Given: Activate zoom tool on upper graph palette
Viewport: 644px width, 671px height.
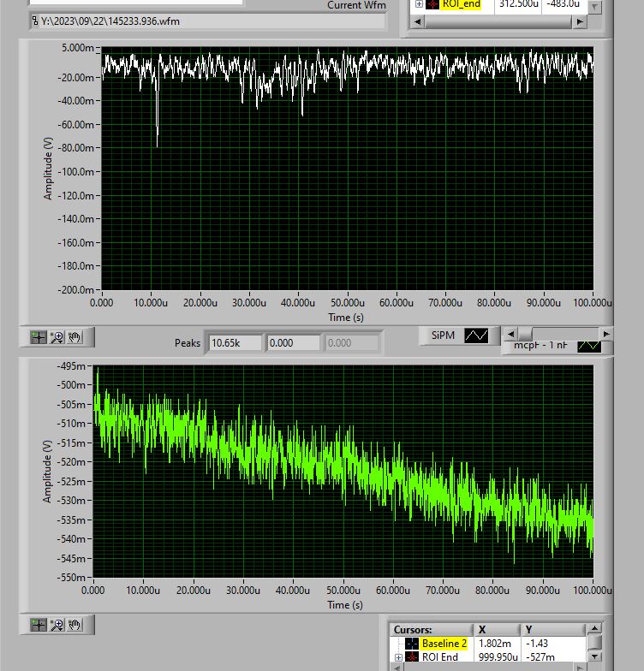Looking at the screenshot, I should click(57, 337).
